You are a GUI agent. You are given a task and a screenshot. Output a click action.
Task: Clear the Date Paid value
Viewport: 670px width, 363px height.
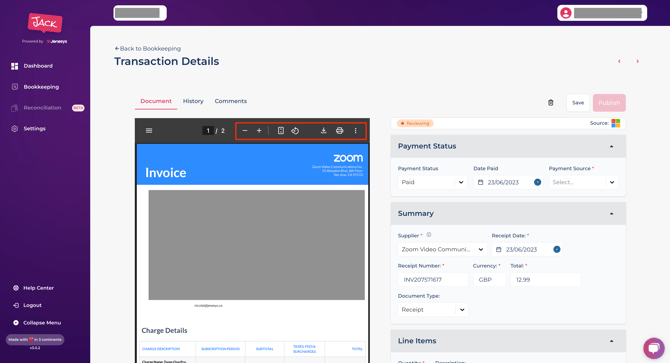(x=538, y=182)
